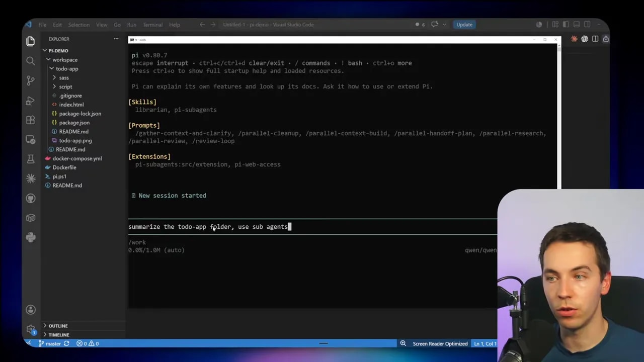Click the title bar command center search
644x362 pixels.
click(x=269, y=25)
